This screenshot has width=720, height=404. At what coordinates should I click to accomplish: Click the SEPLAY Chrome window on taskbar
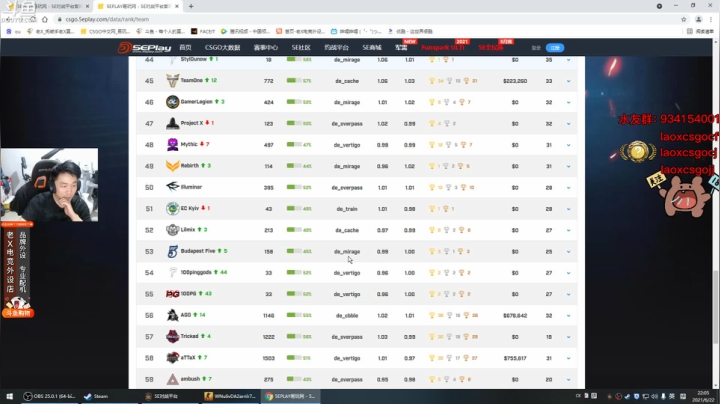click(x=290, y=396)
